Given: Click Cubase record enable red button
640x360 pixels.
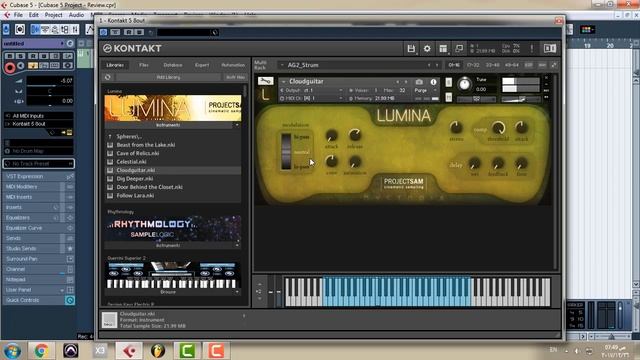Looking at the screenshot, I should tap(10, 68).
